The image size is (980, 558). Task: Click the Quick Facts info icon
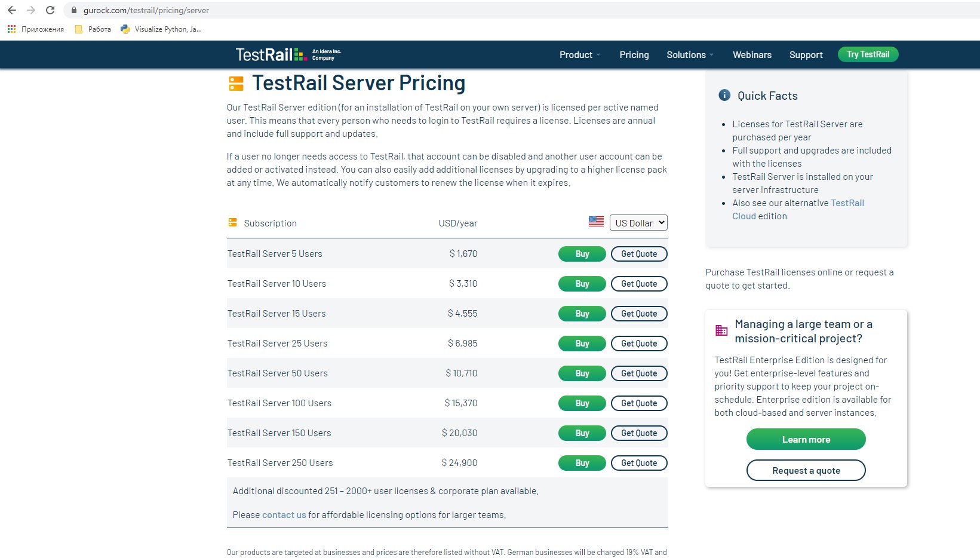coord(724,95)
